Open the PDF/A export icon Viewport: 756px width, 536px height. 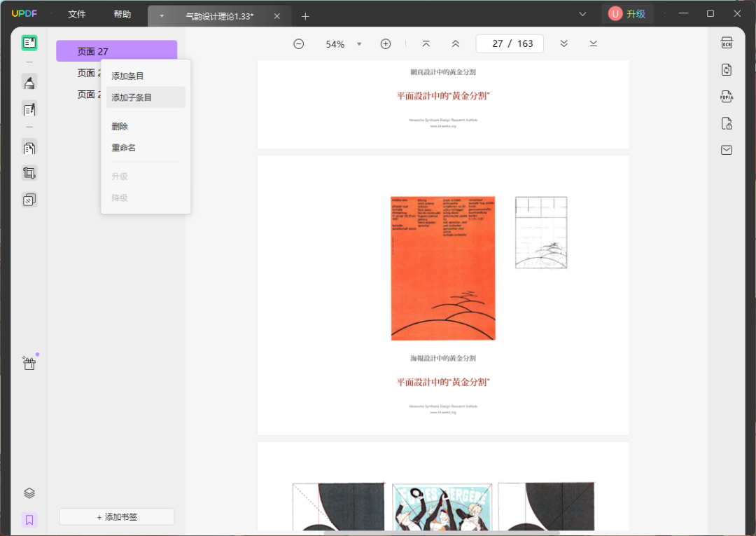(x=727, y=97)
